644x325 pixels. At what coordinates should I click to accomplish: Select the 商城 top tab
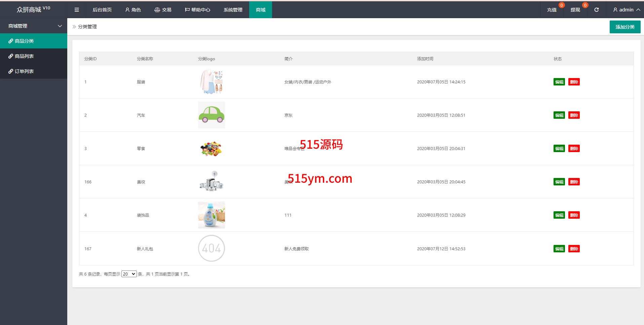[261, 10]
